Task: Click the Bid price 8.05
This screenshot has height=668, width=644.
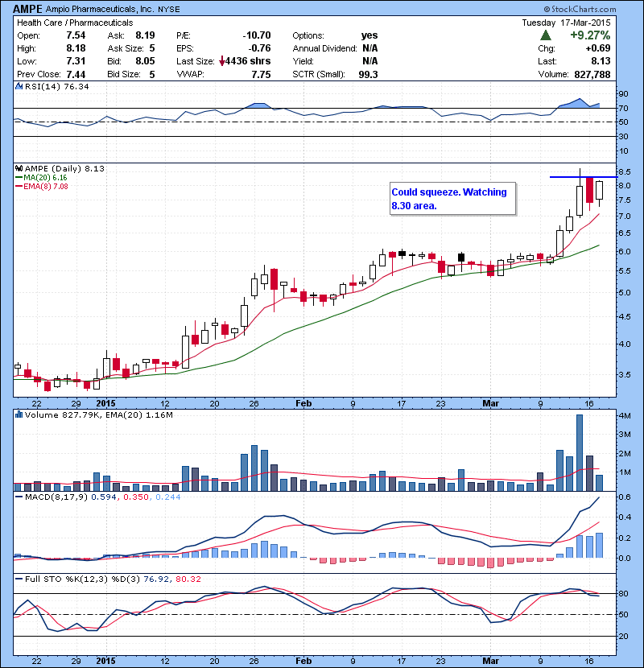Action: [145, 61]
